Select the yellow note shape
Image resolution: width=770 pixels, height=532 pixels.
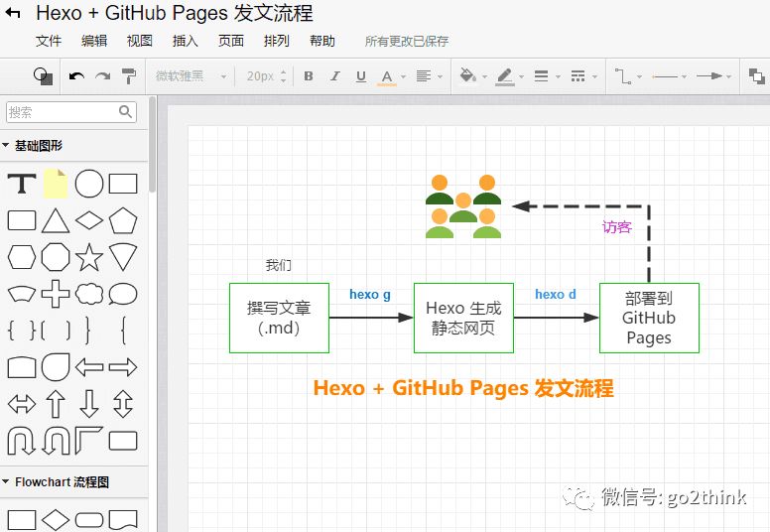click(x=56, y=184)
